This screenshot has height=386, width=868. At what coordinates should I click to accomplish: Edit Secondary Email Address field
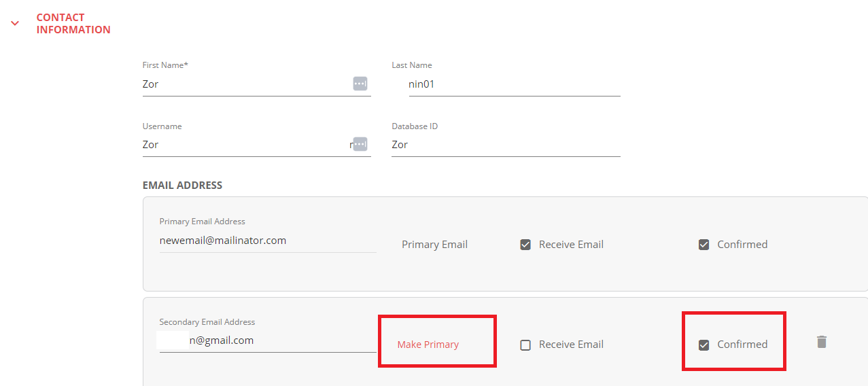268,340
